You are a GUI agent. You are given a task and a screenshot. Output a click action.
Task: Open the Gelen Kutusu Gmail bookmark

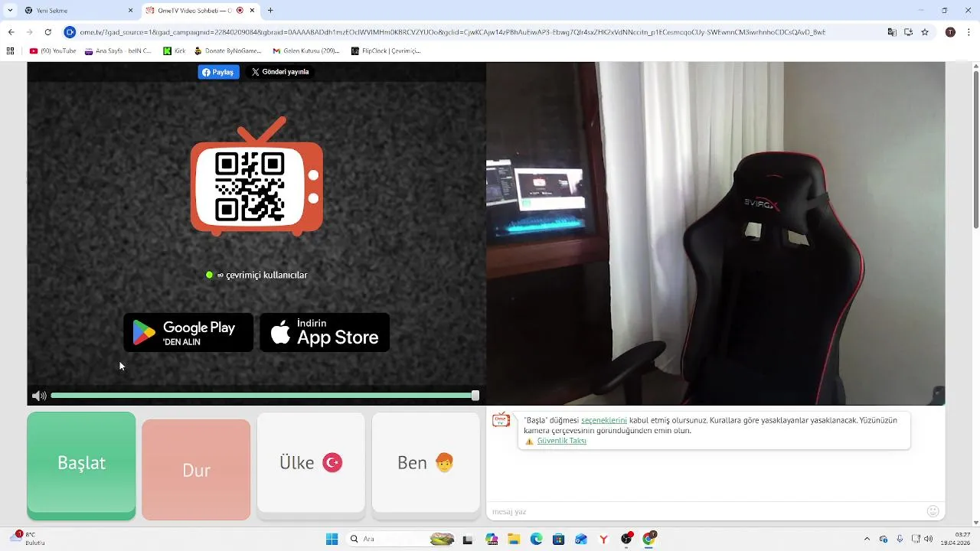pos(306,51)
